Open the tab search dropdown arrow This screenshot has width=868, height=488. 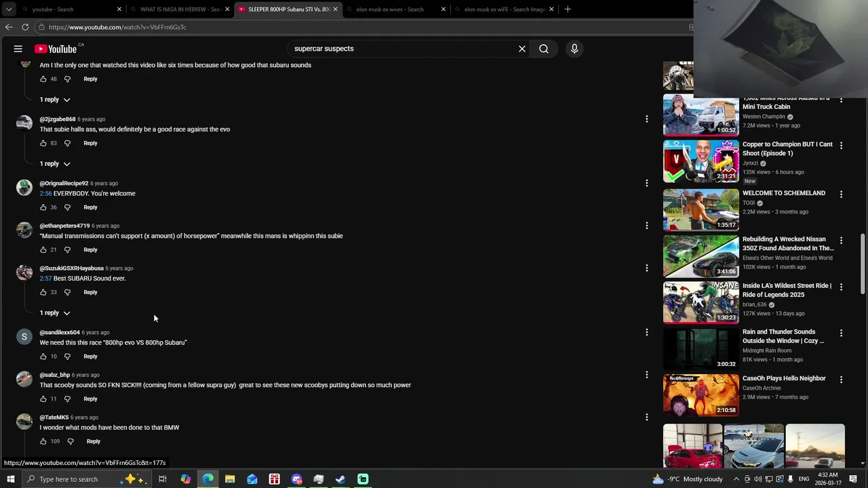click(9, 9)
